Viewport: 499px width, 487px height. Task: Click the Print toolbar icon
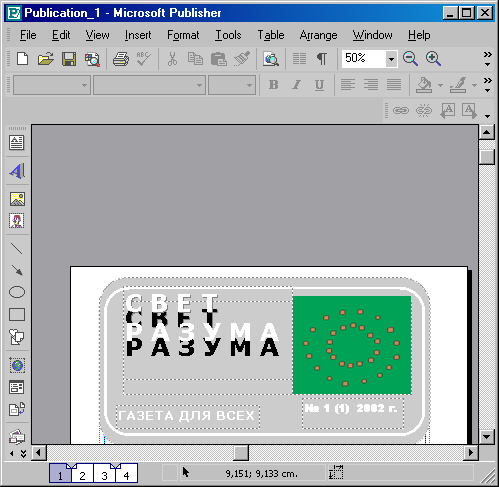pyautogui.click(x=121, y=59)
